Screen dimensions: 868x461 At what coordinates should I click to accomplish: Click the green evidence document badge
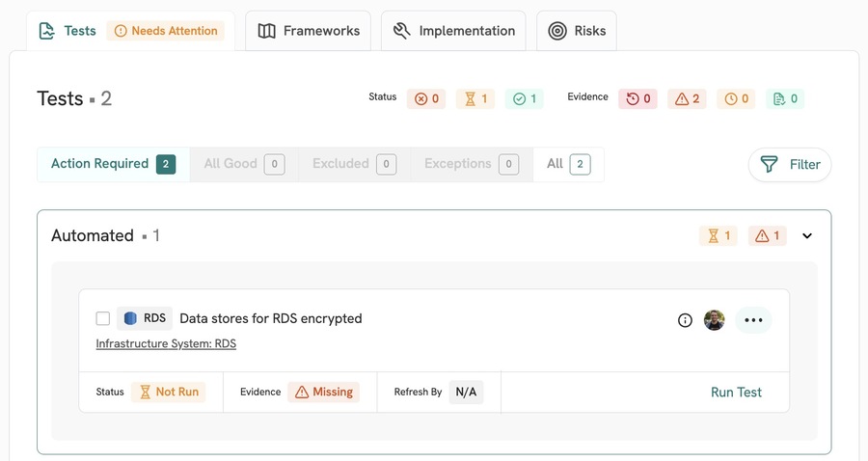point(785,99)
